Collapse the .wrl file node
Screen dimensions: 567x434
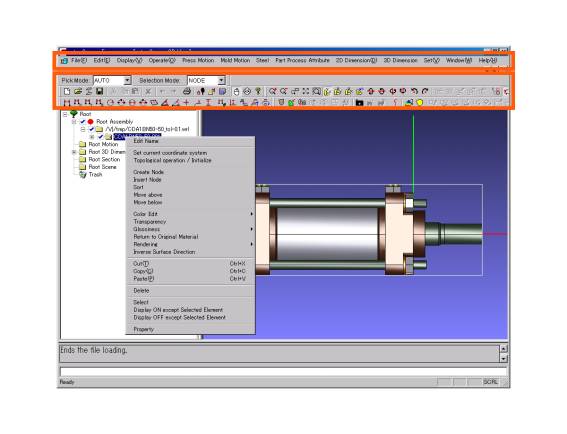click(83, 129)
